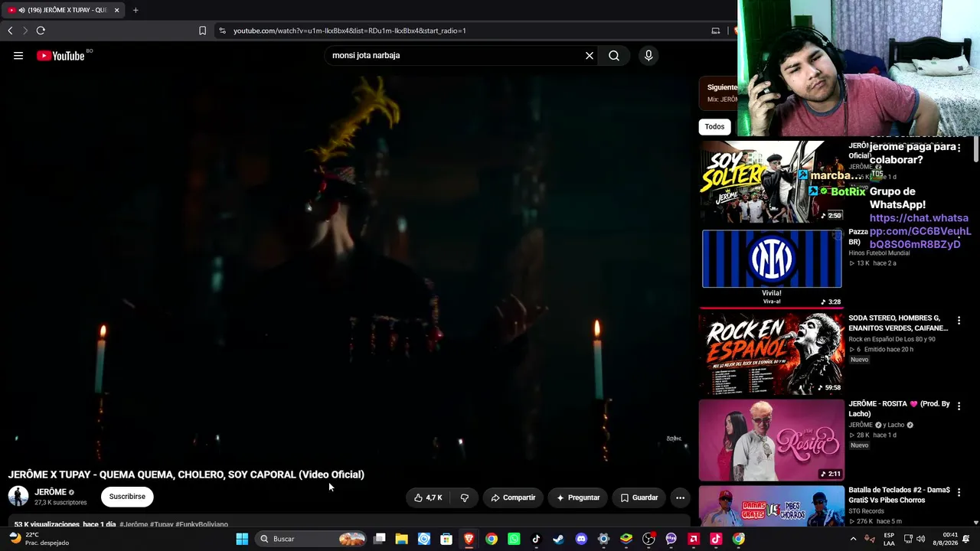
Task: Like the video with the thumbs-up
Action: 428,497
